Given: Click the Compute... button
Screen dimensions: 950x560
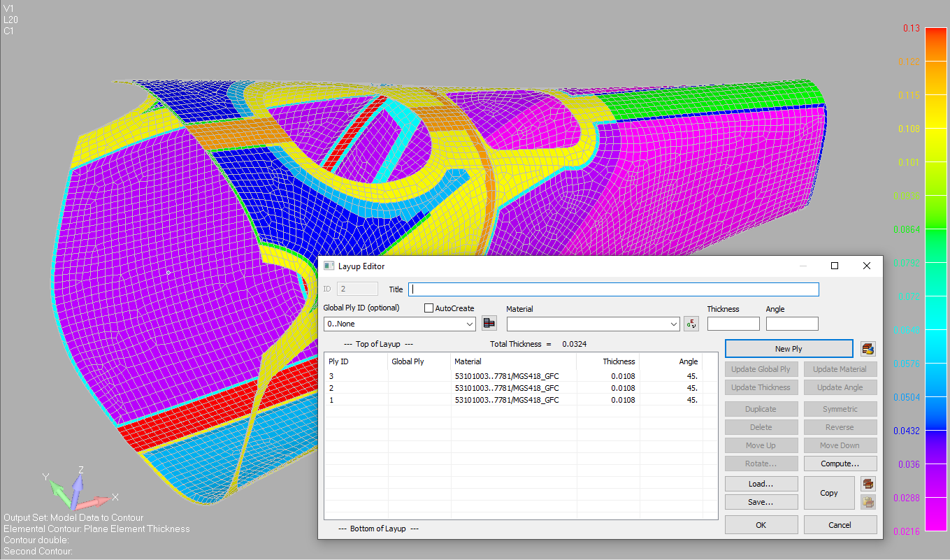Looking at the screenshot, I should (840, 464).
